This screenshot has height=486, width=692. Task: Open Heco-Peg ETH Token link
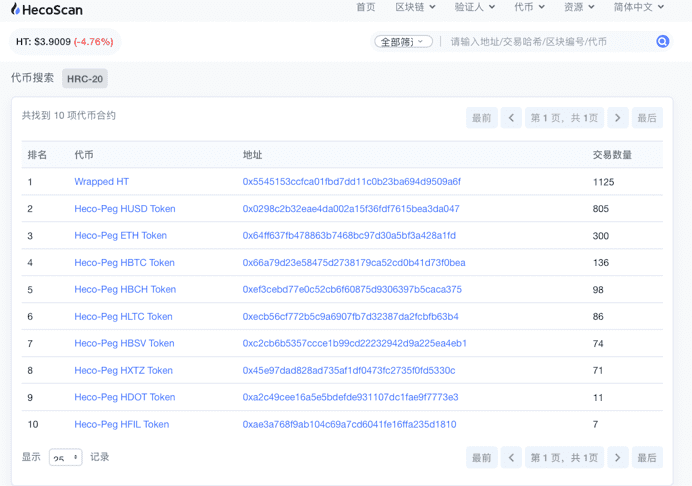click(120, 235)
